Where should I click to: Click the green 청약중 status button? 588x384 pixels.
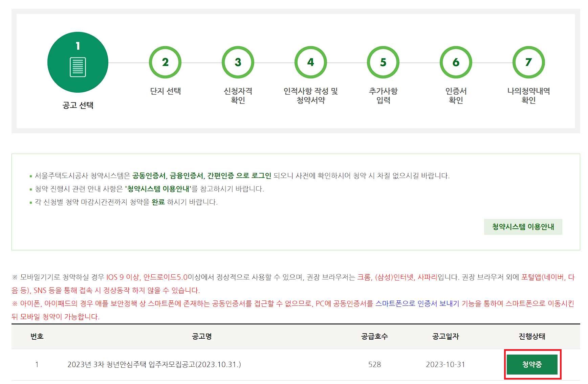pos(532,364)
